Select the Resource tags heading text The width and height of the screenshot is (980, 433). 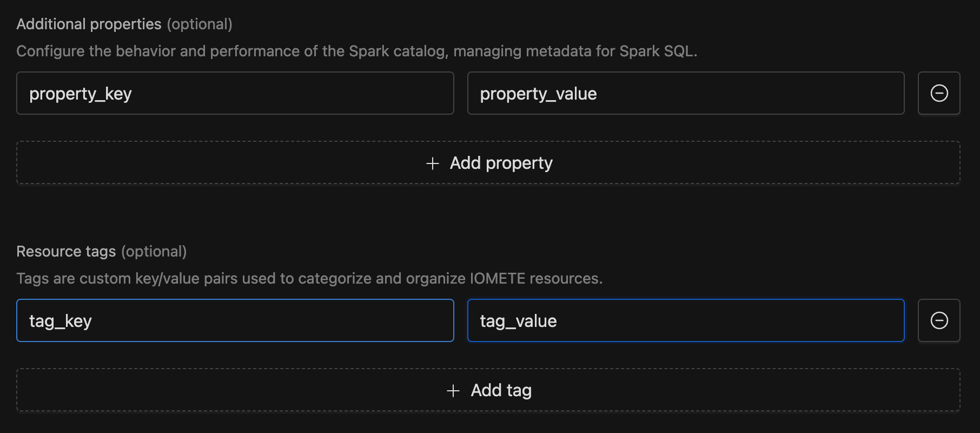pos(66,252)
